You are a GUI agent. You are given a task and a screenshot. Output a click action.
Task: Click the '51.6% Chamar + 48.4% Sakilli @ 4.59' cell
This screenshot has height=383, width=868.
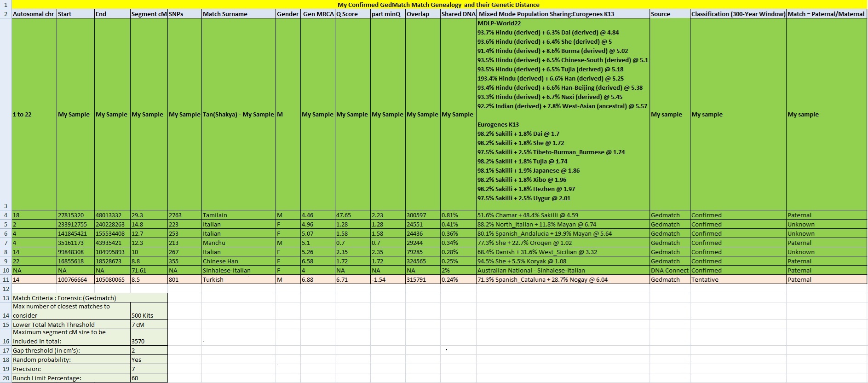tap(563, 215)
